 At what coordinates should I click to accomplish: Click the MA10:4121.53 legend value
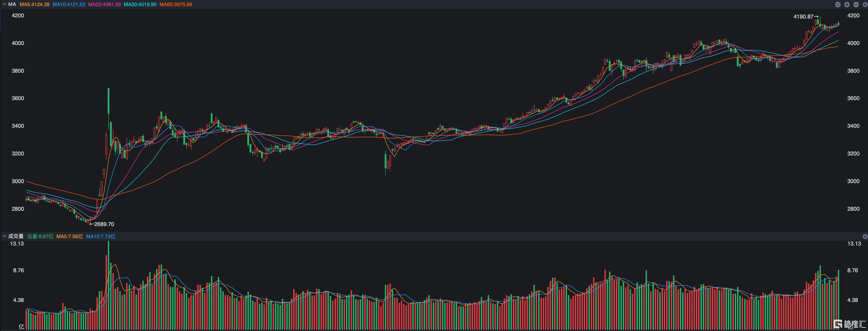click(69, 4)
